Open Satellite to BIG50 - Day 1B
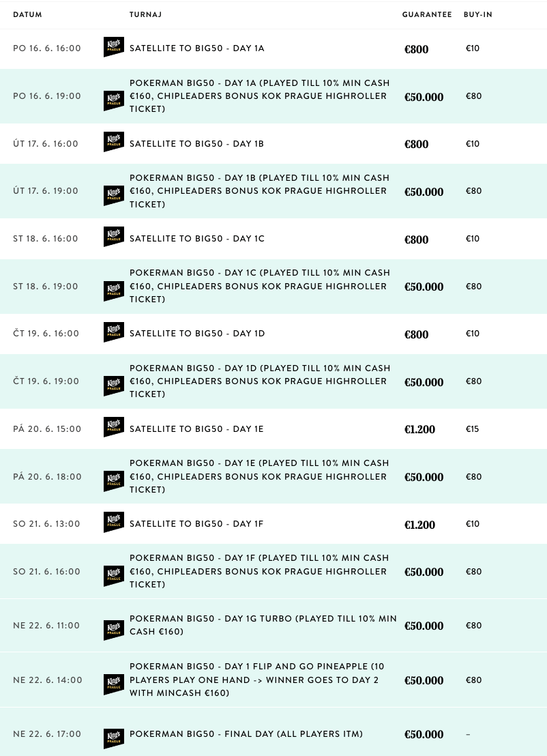 (196, 144)
